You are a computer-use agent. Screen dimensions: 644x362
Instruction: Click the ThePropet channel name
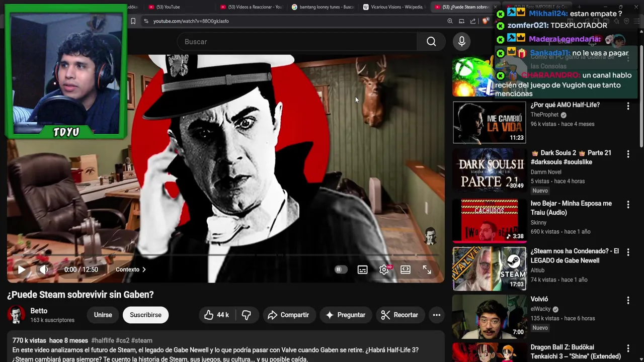pyautogui.click(x=544, y=115)
